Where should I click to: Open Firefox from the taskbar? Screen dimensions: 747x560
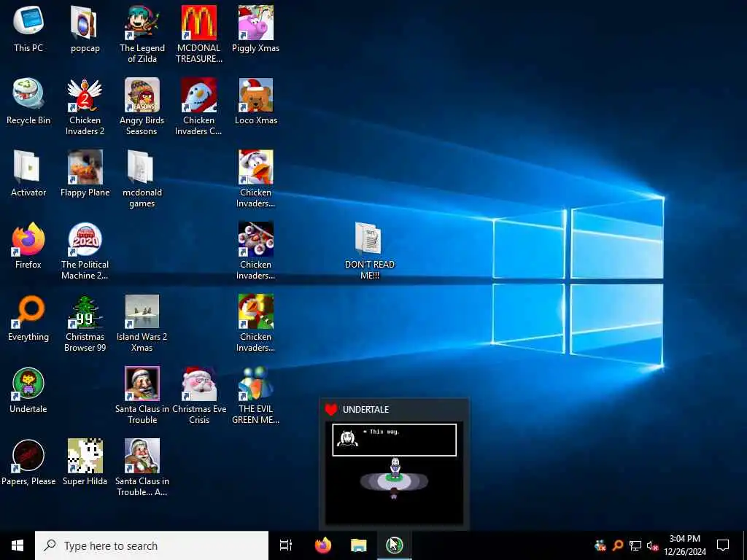[323, 545]
